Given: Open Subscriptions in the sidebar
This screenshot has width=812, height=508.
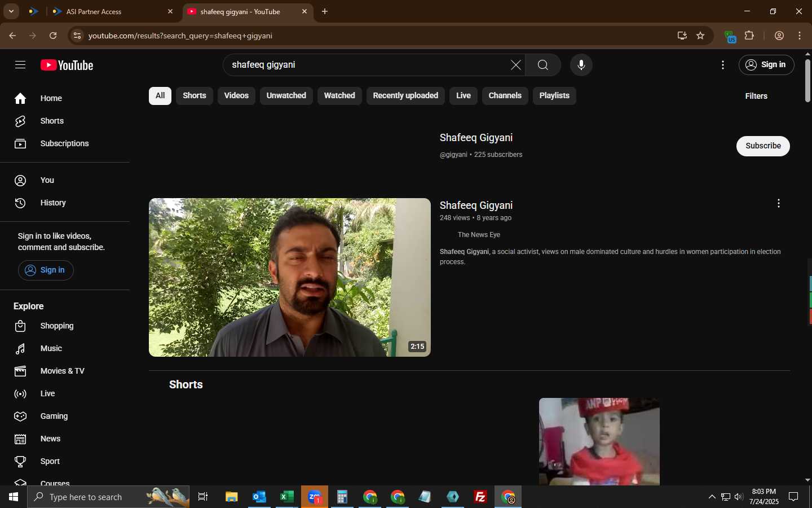Looking at the screenshot, I should 65,143.
